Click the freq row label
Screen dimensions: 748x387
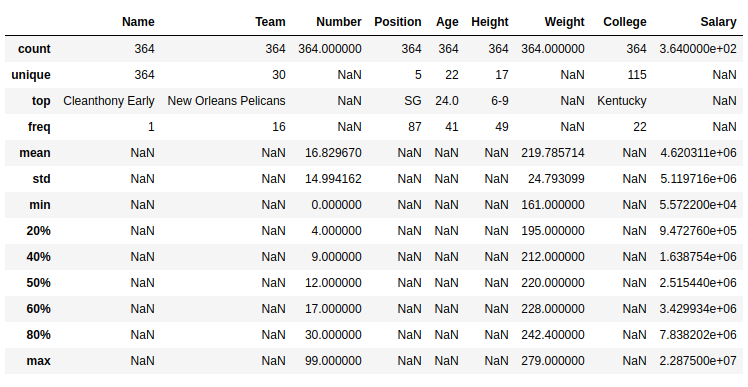pos(39,127)
